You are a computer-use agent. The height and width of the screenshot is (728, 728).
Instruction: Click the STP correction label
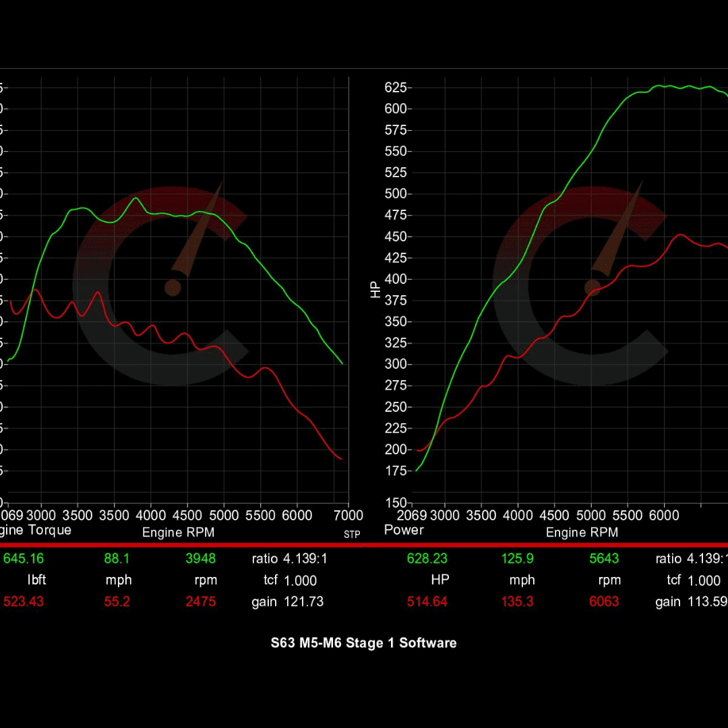click(x=351, y=534)
